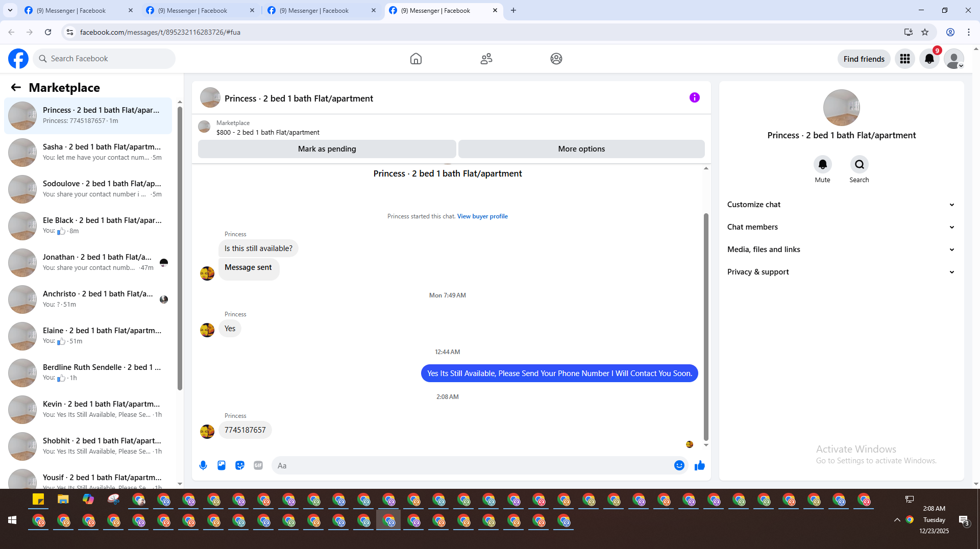Choose a GIF
Viewport: 980px width, 549px height.
click(x=258, y=465)
